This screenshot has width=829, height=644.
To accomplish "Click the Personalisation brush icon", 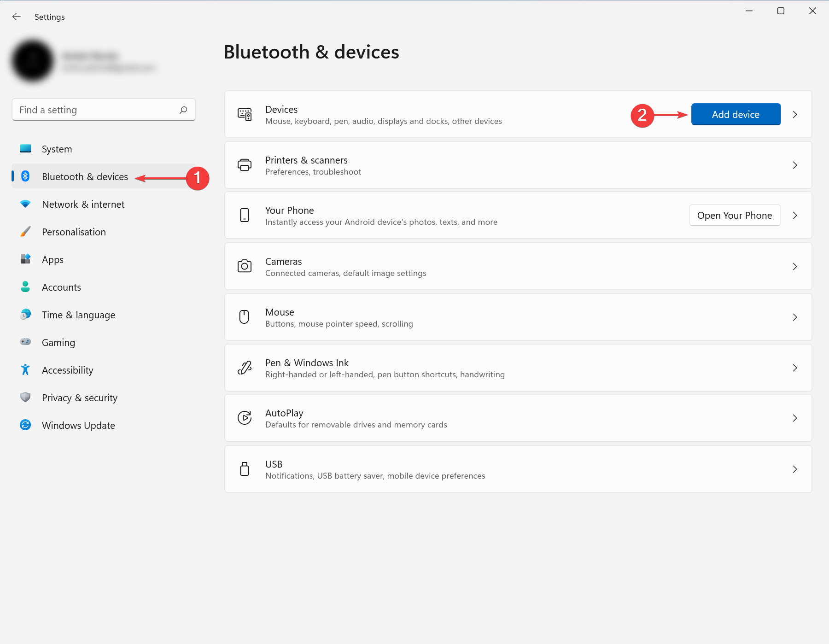I will pyautogui.click(x=25, y=232).
